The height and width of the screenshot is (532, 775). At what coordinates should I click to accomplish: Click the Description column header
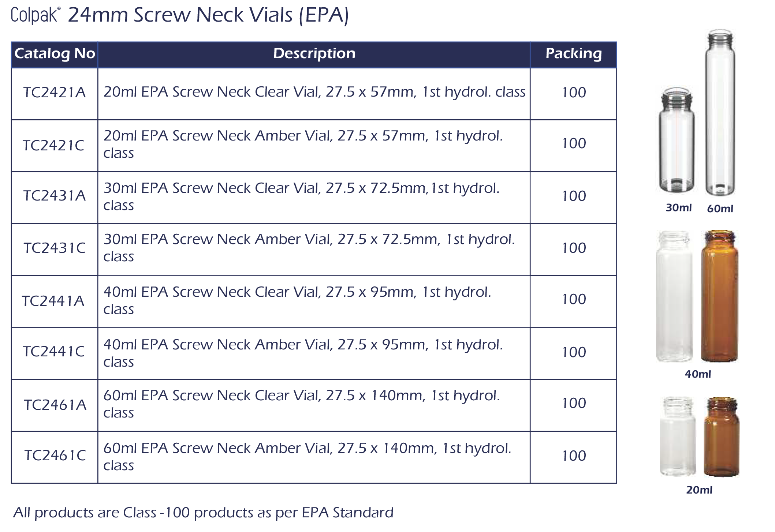pos(314,54)
